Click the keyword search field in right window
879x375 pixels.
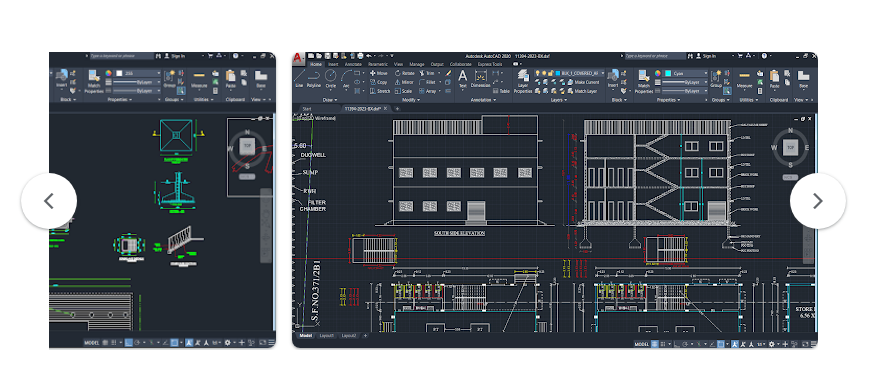coord(655,56)
